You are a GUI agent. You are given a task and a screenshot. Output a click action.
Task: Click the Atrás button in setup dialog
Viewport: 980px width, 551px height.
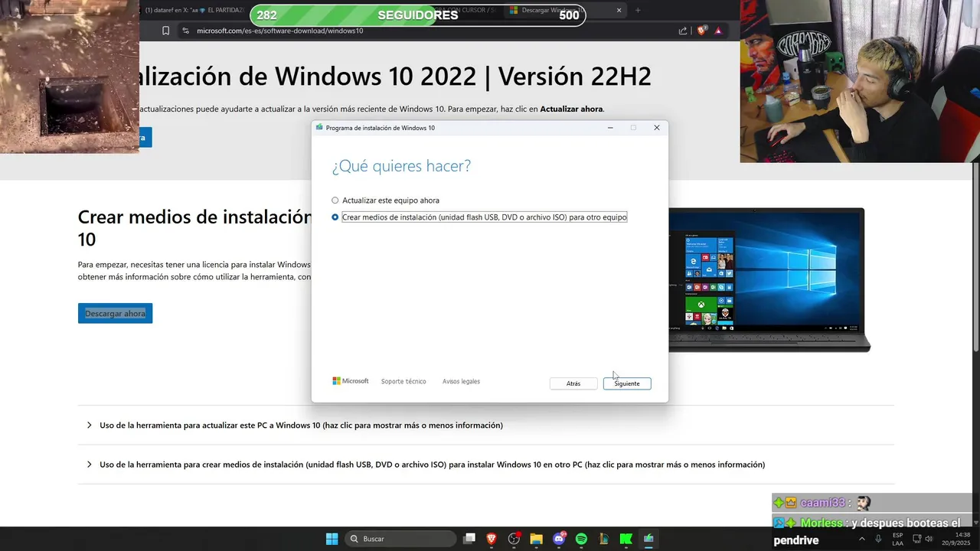point(573,383)
